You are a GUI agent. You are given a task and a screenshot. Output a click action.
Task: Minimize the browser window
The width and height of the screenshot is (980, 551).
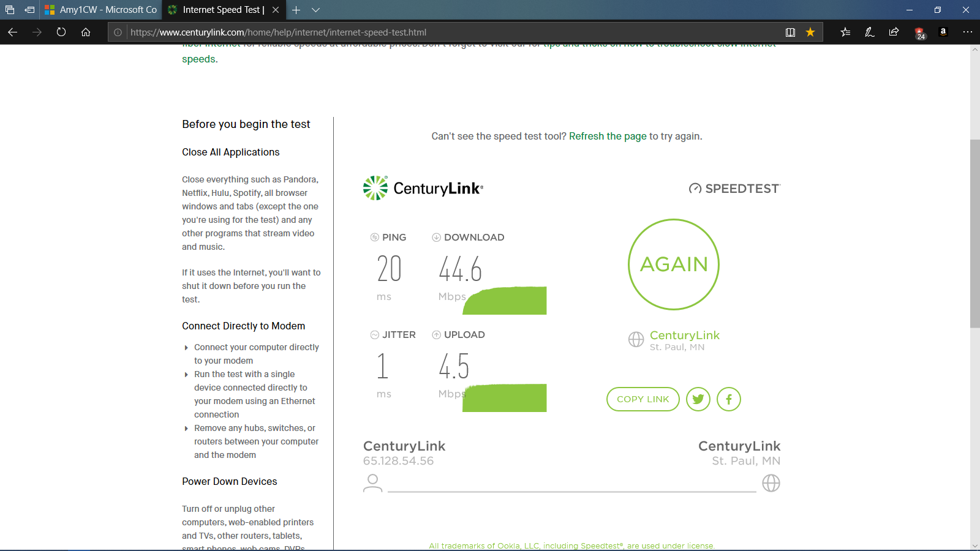point(910,10)
